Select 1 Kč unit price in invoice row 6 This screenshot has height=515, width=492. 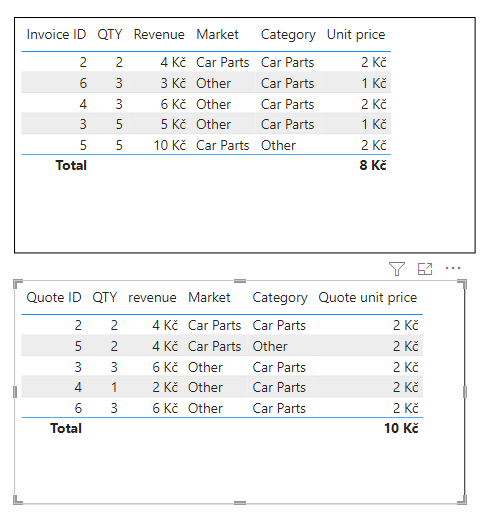pos(374,83)
